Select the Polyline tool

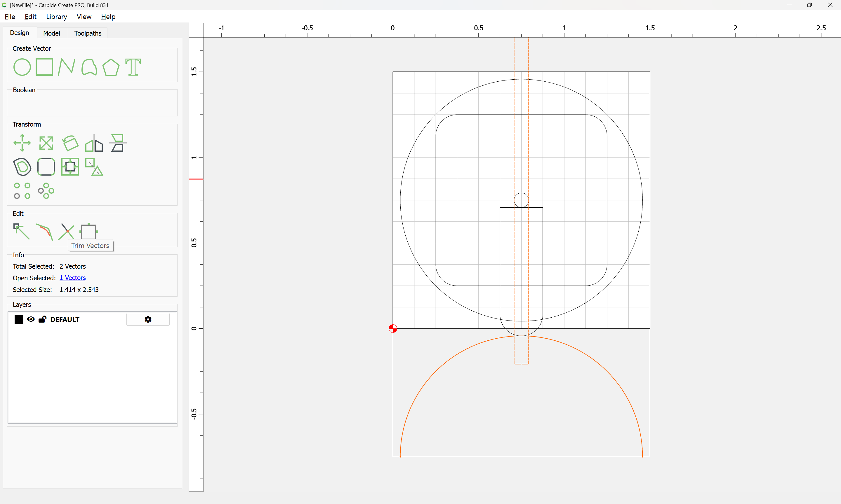(x=66, y=67)
